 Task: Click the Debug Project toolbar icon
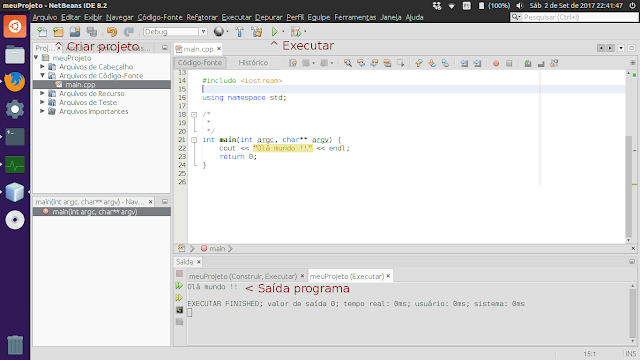296,32
